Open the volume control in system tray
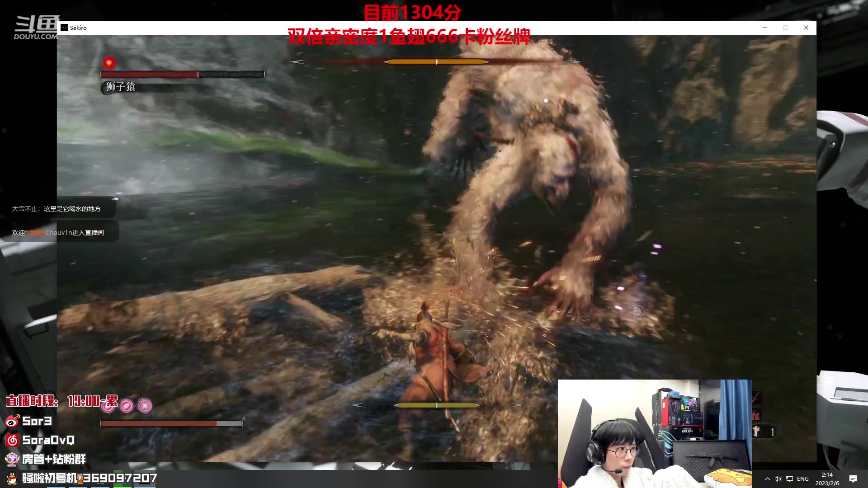This screenshot has width=868, height=488. (778, 479)
